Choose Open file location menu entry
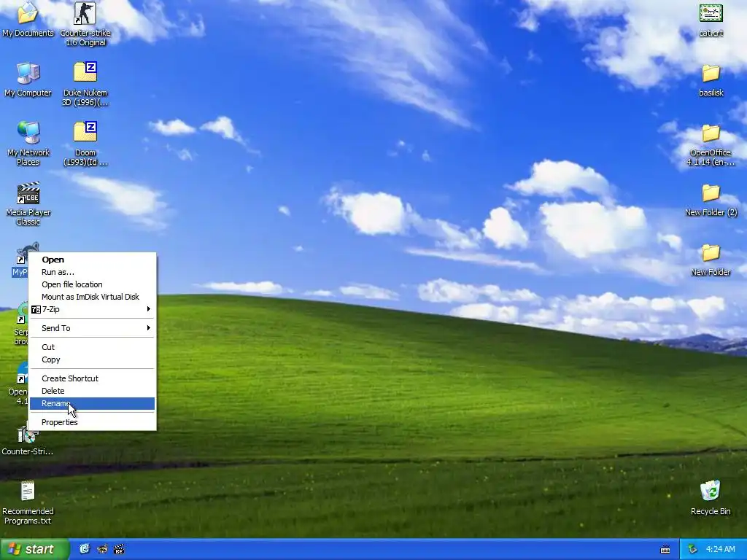 click(92, 284)
